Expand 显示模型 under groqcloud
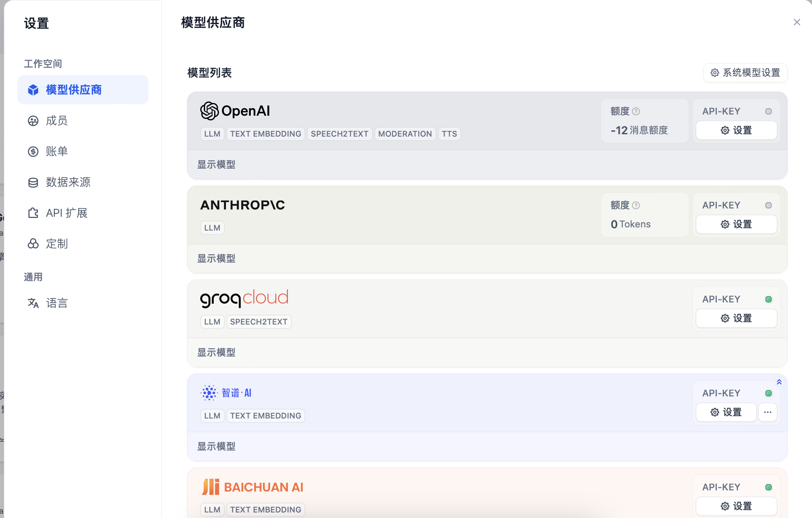 coord(216,353)
